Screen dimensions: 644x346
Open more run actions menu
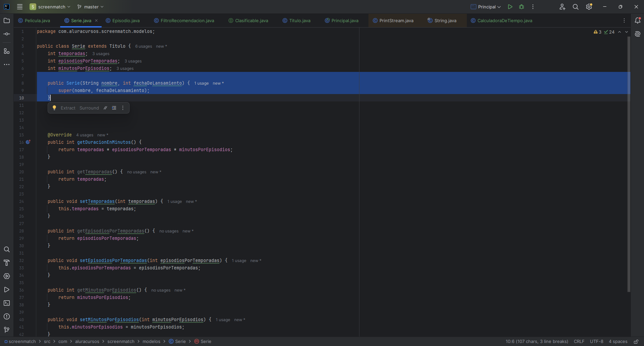click(533, 7)
